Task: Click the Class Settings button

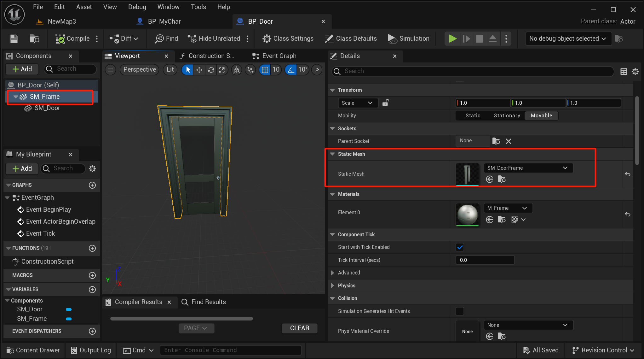Action: coord(288,38)
